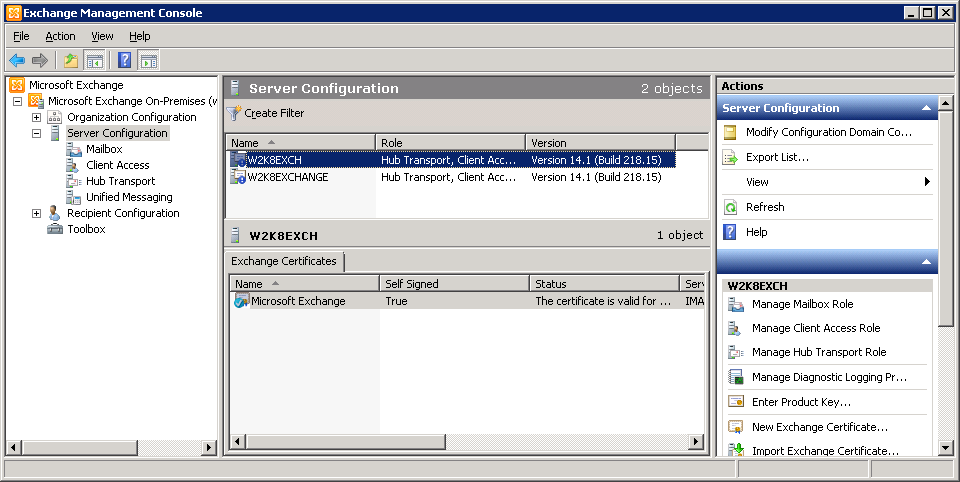This screenshot has height=482, width=960.
Task: Click W2K8EXCHANGE Version 14.1 cell
Action: [x=596, y=177]
